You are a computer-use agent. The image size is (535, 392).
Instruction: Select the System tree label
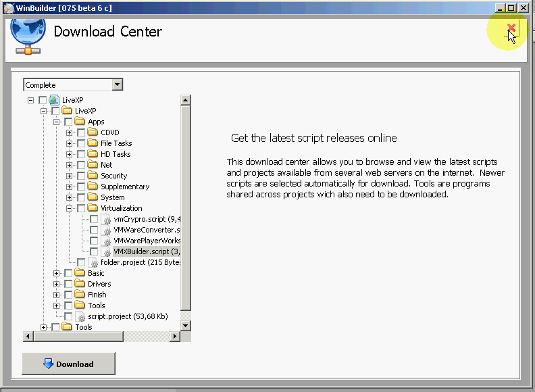(113, 197)
